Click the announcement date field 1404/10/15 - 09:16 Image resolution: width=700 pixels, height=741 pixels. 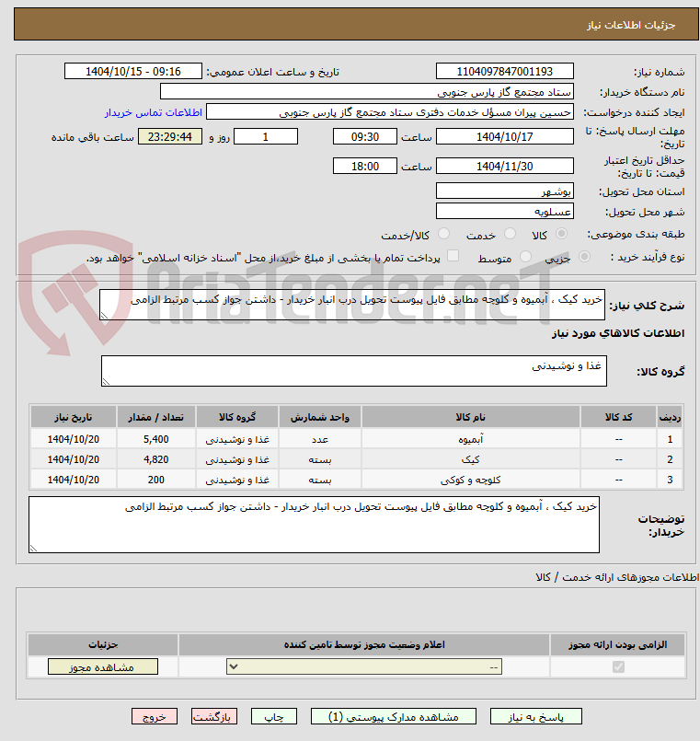pos(133,72)
